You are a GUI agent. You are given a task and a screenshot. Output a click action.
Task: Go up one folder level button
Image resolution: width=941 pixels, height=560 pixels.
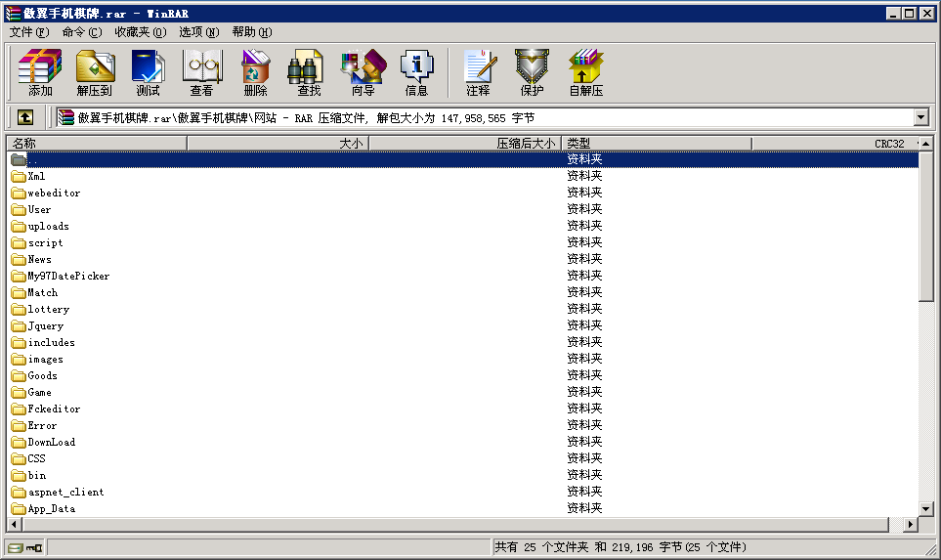(x=25, y=117)
